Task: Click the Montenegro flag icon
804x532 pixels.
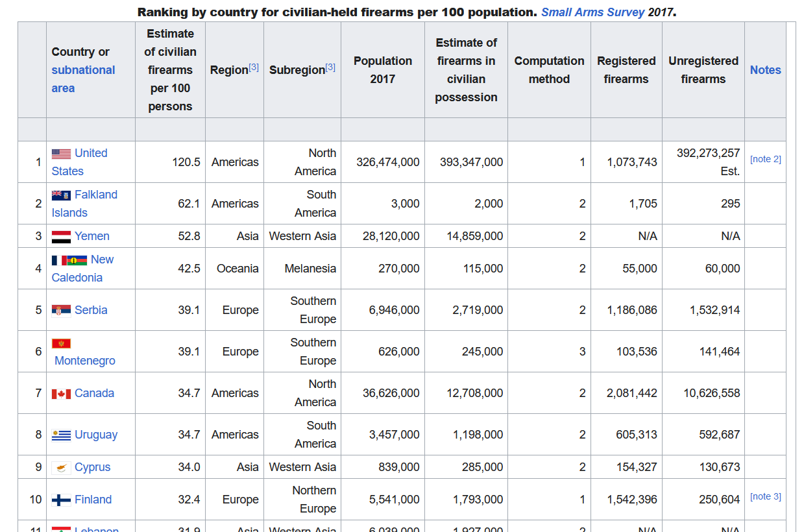Action: coord(61,343)
